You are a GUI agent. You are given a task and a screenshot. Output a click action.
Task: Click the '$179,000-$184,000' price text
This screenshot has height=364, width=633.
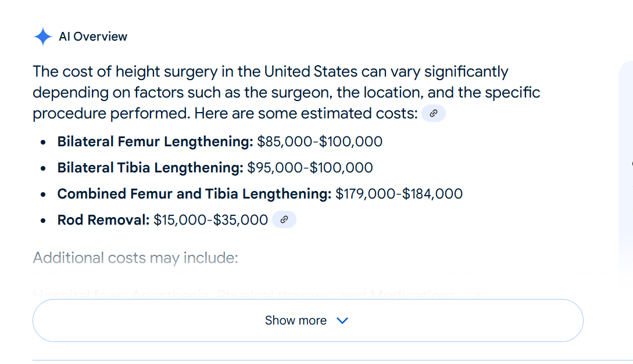click(x=399, y=194)
